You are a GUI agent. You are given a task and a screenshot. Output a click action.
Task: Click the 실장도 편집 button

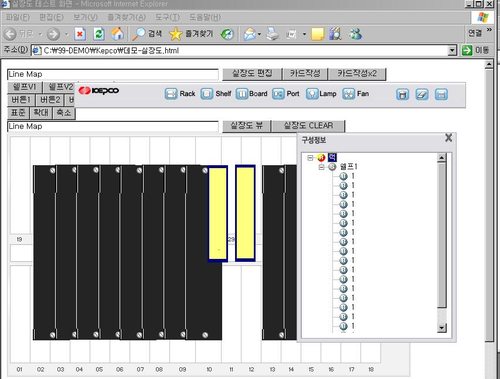point(252,74)
